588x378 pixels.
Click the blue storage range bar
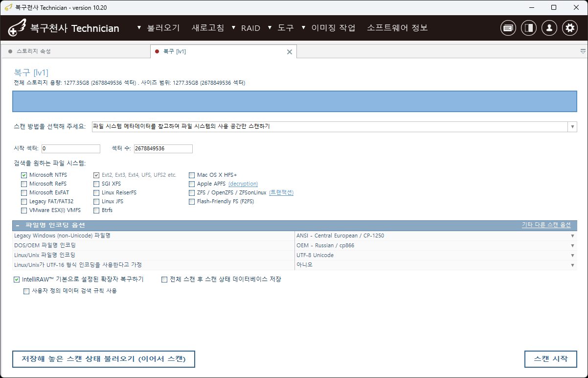(x=294, y=101)
